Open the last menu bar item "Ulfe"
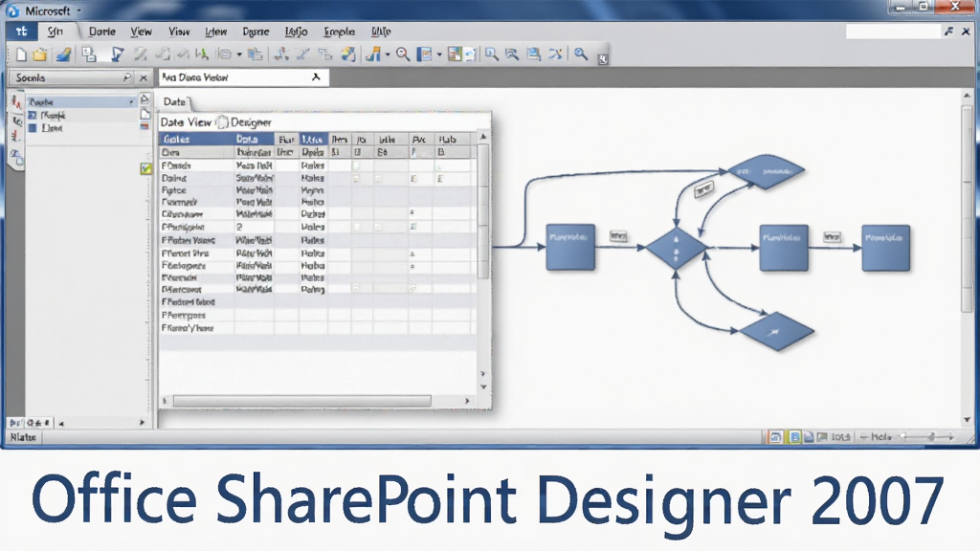 pyautogui.click(x=381, y=32)
